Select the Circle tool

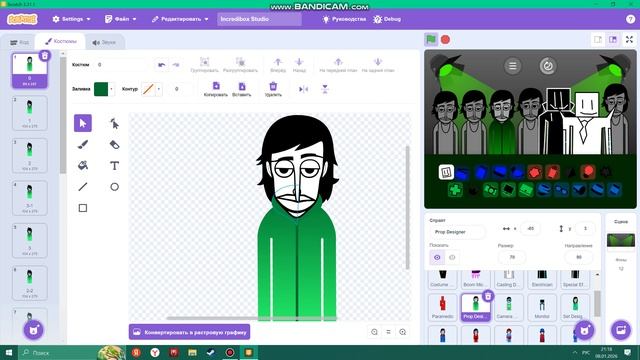click(x=114, y=187)
